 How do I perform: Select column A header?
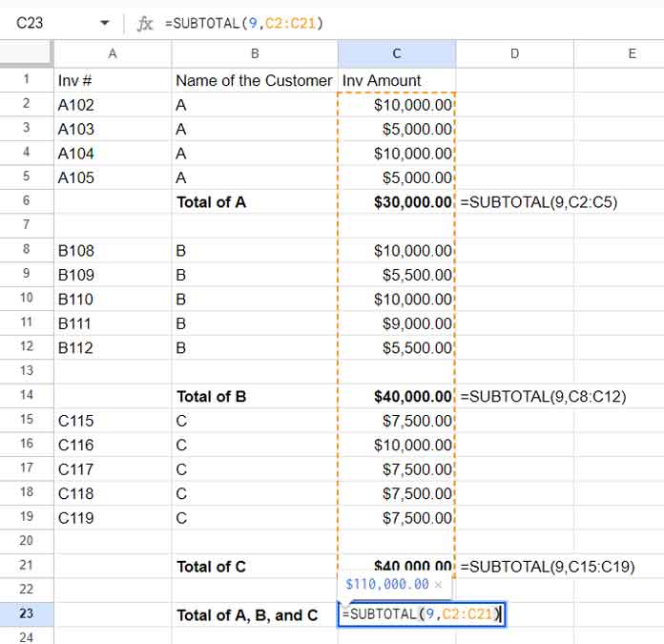coord(113,53)
